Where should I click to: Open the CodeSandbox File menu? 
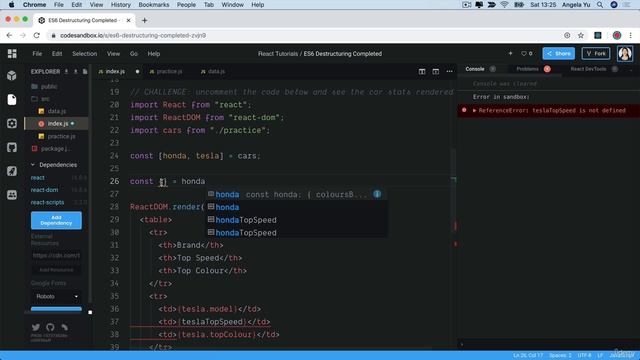tap(37, 53)
